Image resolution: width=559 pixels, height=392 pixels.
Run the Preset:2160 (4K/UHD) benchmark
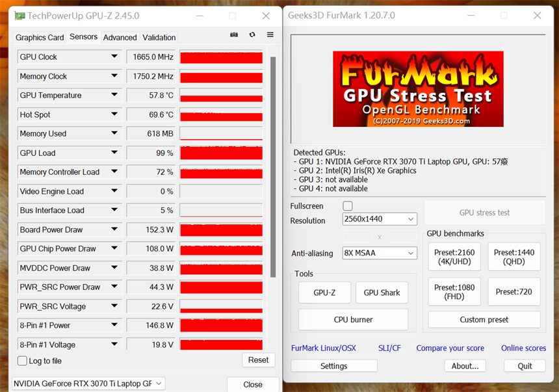(454, 257)
